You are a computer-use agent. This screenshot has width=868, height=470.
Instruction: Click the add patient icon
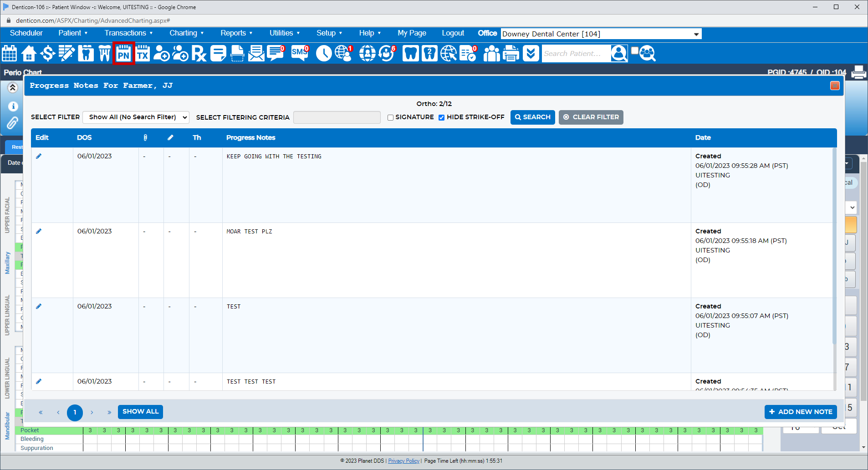tap(162, 53)
